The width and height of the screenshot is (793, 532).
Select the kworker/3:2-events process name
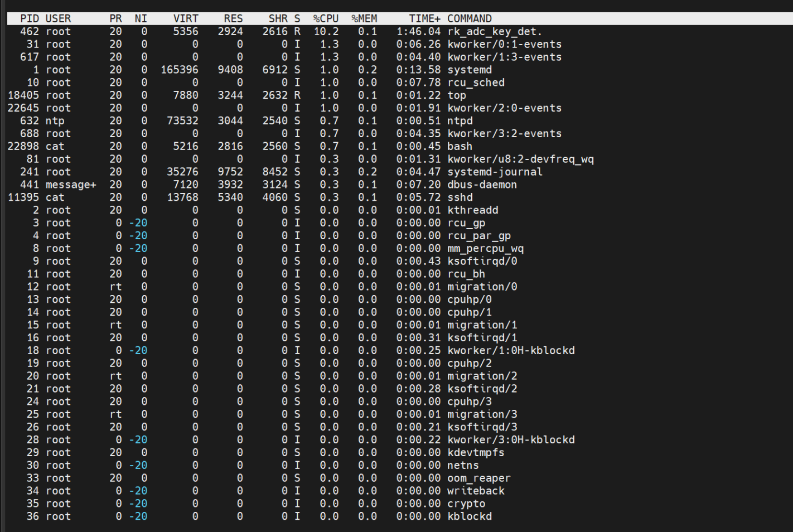505,134
